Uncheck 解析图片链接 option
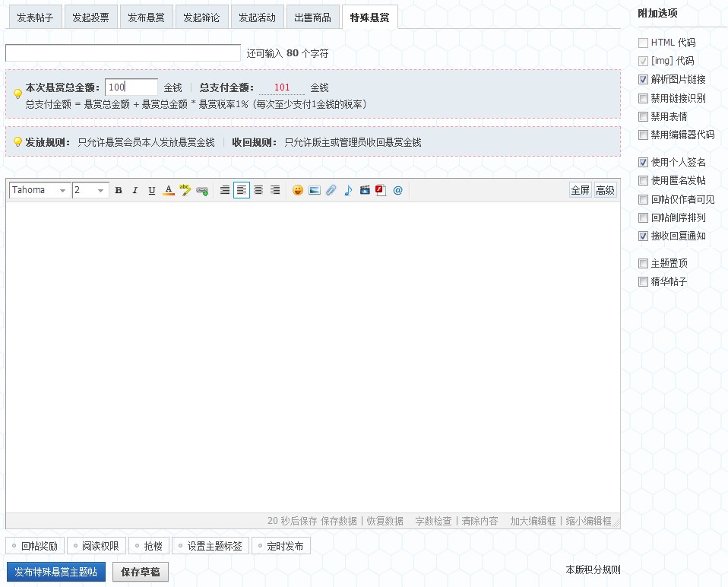The height and width of the screenshot is (587, 728). [643, 79]
